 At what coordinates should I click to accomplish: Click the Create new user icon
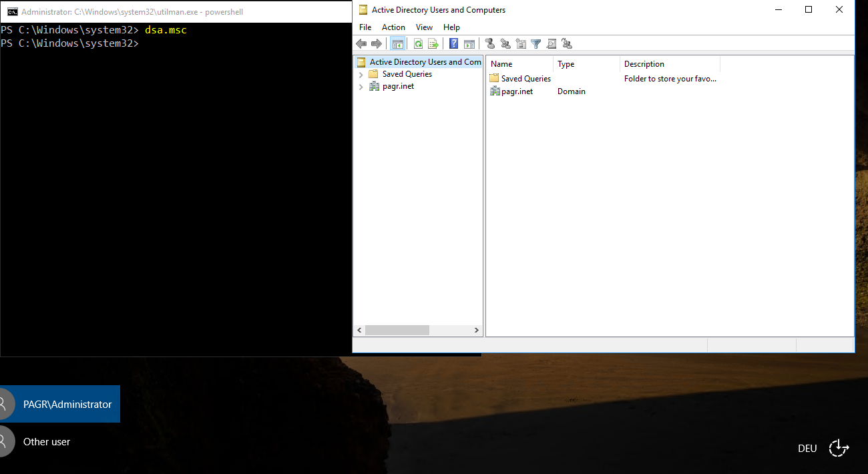coord(489,44)
